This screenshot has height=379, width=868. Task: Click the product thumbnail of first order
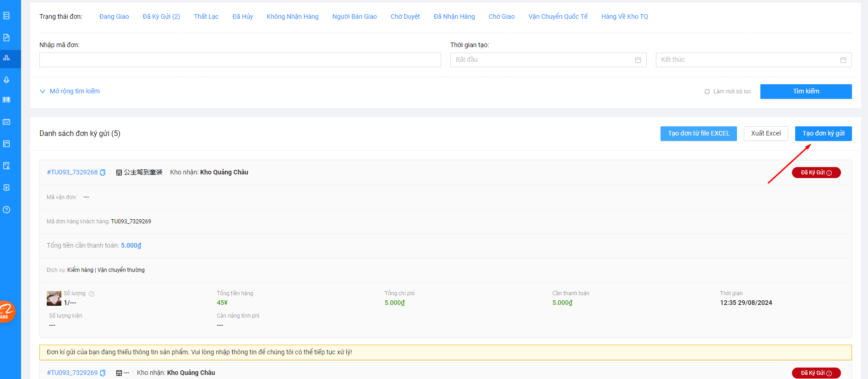point(54,298)
